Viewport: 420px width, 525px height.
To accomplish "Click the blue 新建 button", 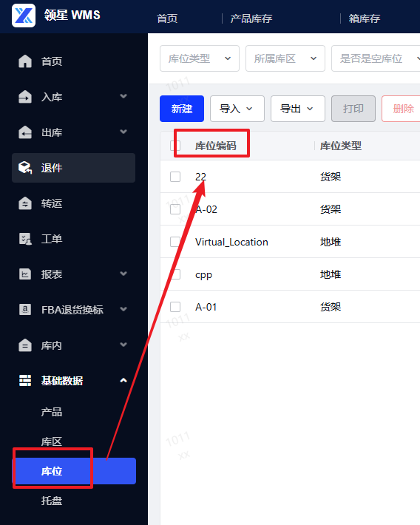I will (182, 109).
